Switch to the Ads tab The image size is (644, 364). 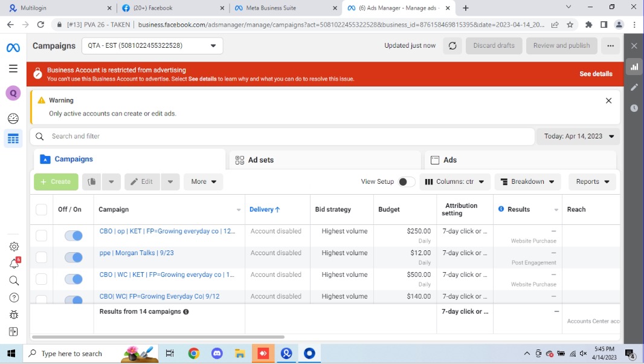tap(520, 160)
